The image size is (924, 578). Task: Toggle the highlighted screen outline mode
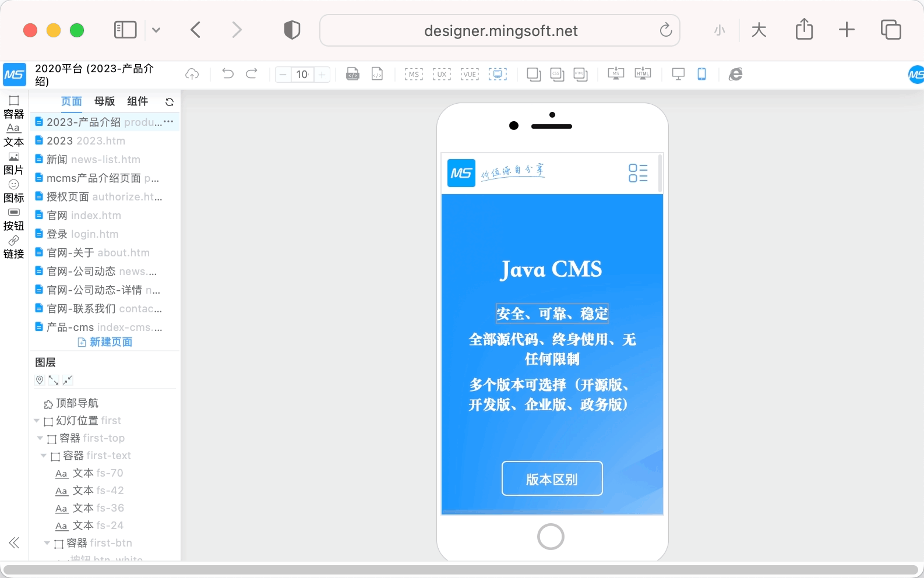pyautogui.click(x=498, y=74)
